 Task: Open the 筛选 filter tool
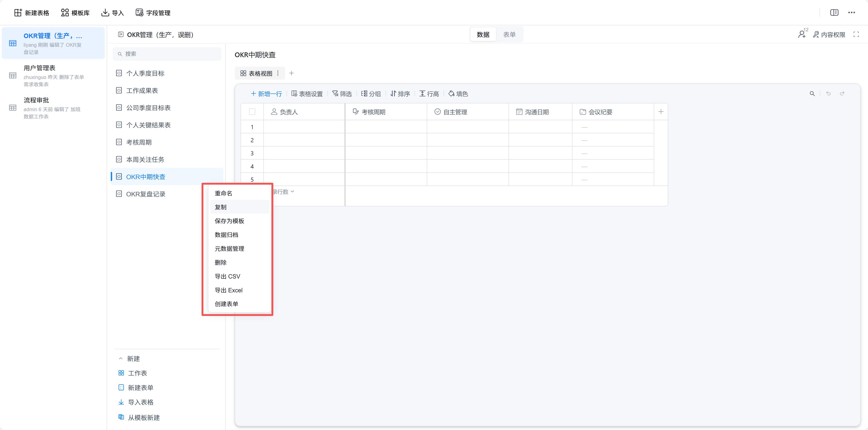342,94
